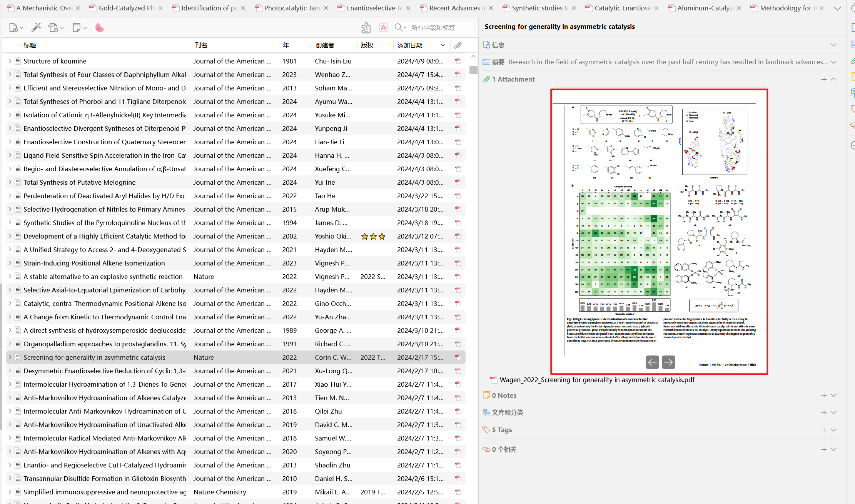Go to next attachment preview page
The height and width of the screenshot is (504, 855).
[x=668, y=362]
